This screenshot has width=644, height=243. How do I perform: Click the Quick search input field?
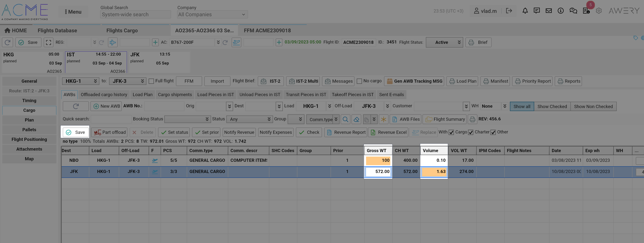(111, 119)
